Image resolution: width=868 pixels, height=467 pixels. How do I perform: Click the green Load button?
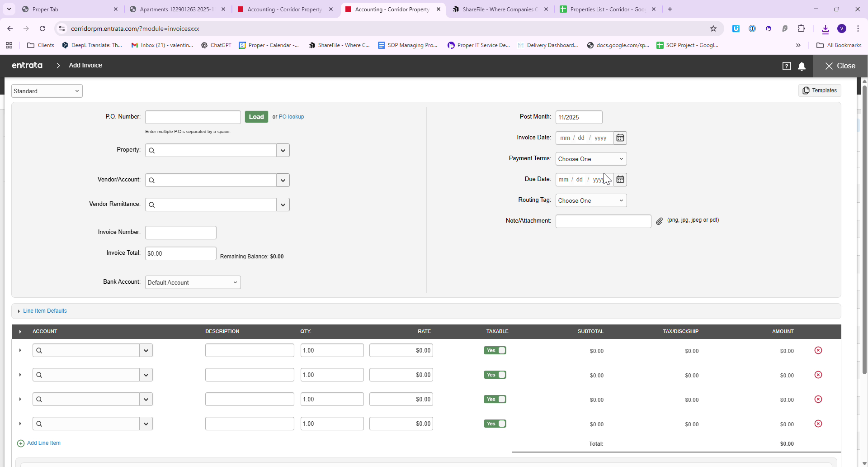tap(256, 117)
